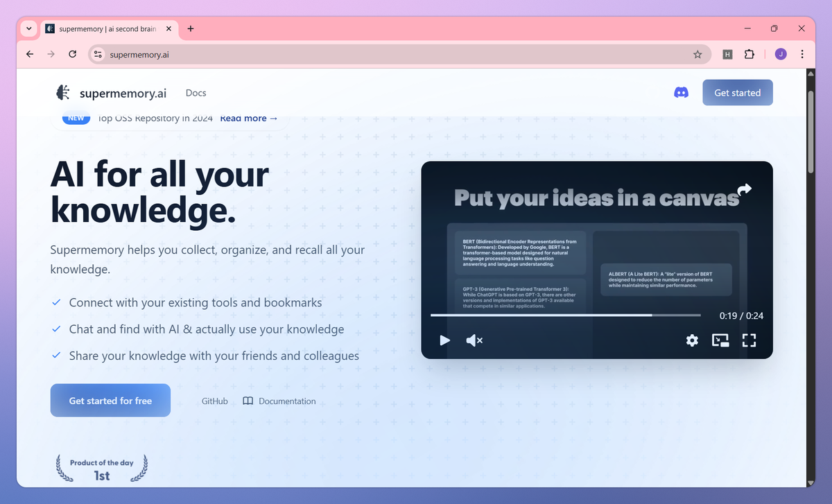Open video settings gear
The height and width of the screenshot is (504, 832).
click(x=692, y=340)
